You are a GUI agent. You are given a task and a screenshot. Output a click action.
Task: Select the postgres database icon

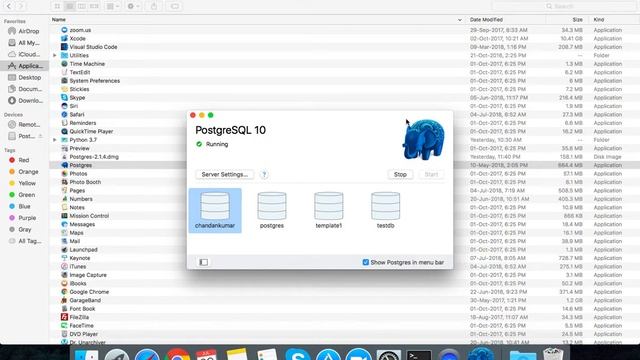click(272, 210)
